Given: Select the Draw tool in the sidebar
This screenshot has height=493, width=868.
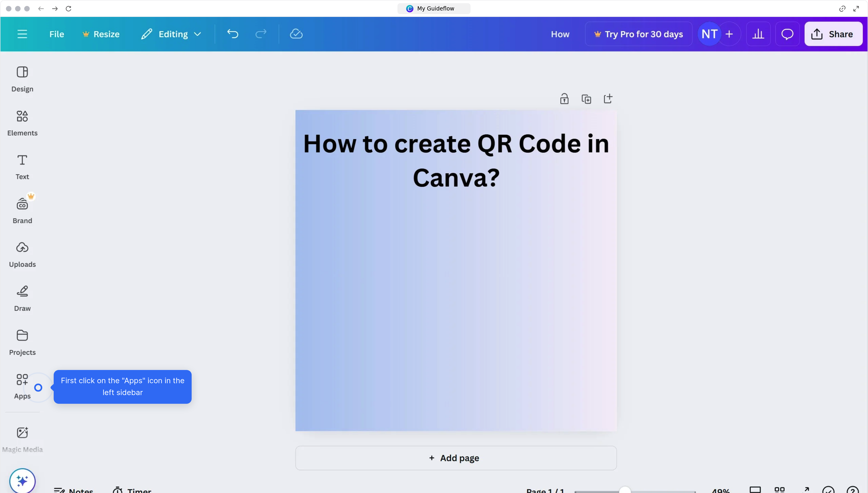Looking at the screenshot, I should tap(22, 298).
